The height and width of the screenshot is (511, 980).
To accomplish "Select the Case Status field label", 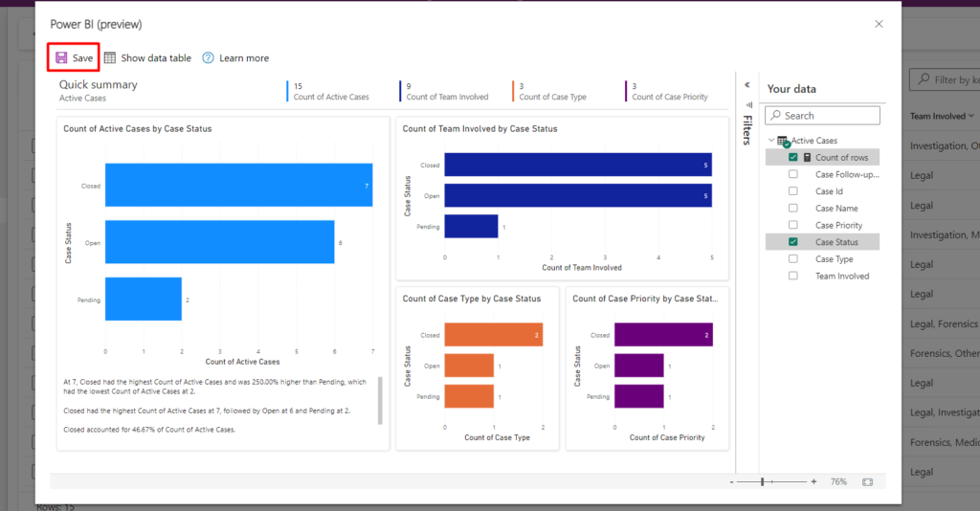I will pos(836,242).
